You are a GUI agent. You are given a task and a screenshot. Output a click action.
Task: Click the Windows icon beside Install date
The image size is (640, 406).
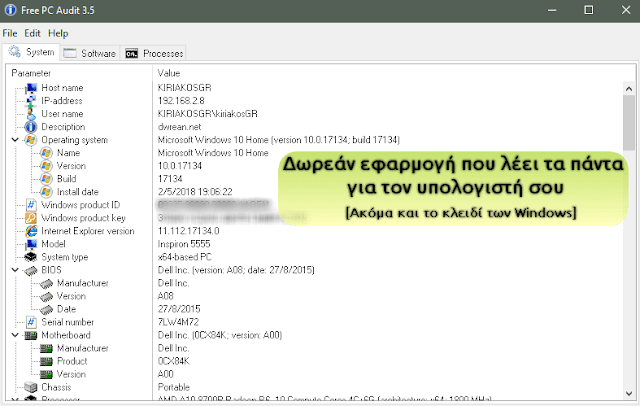coord(47,192)
